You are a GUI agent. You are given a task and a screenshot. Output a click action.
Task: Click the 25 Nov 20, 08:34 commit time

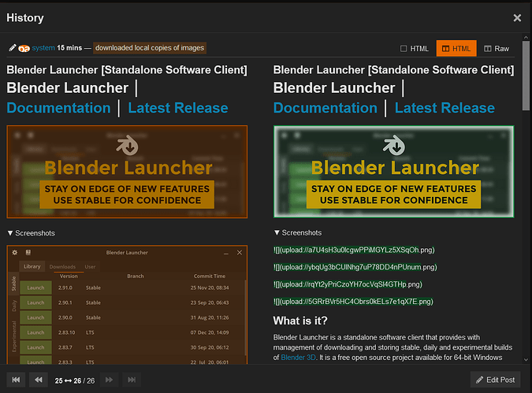click(210, 287)
